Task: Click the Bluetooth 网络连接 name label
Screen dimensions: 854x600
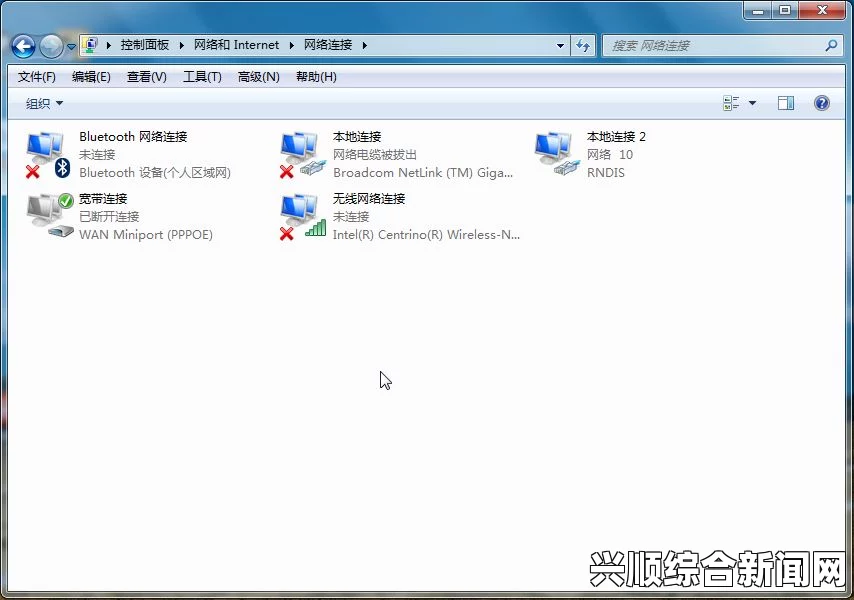Action: click(x=133, y=137)
